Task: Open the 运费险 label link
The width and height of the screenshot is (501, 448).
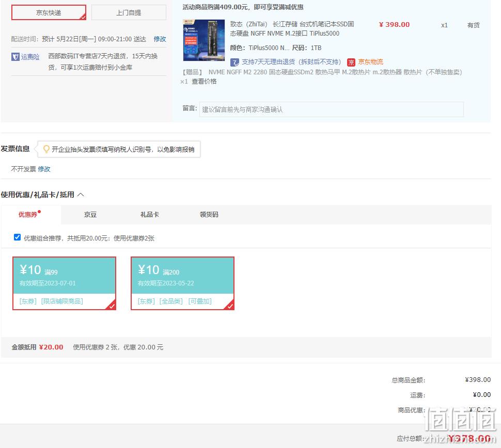Action: click(30, 57)
